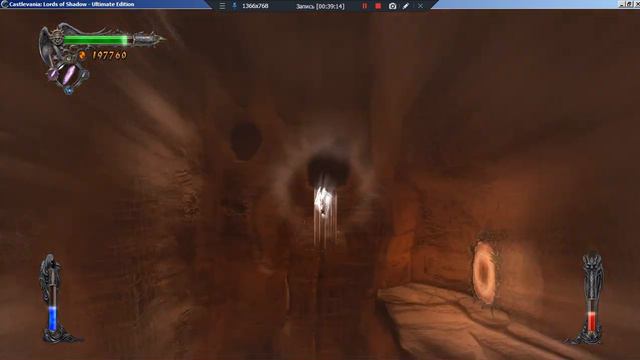The image size is (640, 360).
Task: Minimize the game window
Action: coord(622,4)
